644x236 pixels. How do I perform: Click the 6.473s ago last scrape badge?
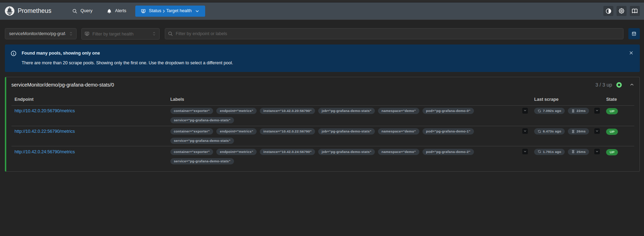coord(549,131)
